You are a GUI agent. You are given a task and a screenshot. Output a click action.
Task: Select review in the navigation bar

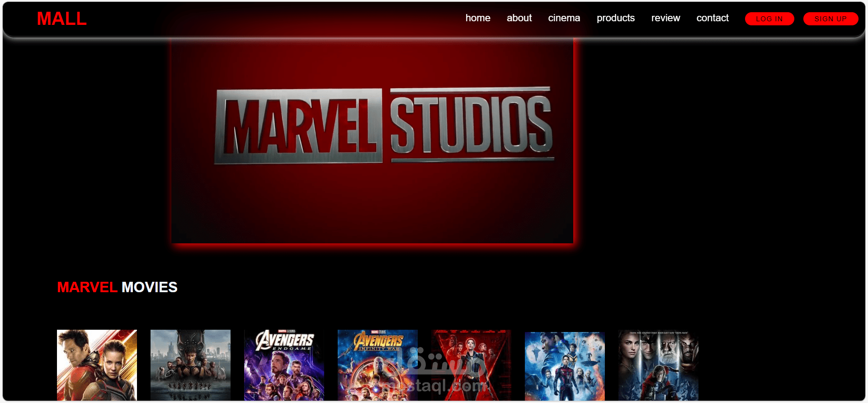pyautogui.click(x=665, y=18)
